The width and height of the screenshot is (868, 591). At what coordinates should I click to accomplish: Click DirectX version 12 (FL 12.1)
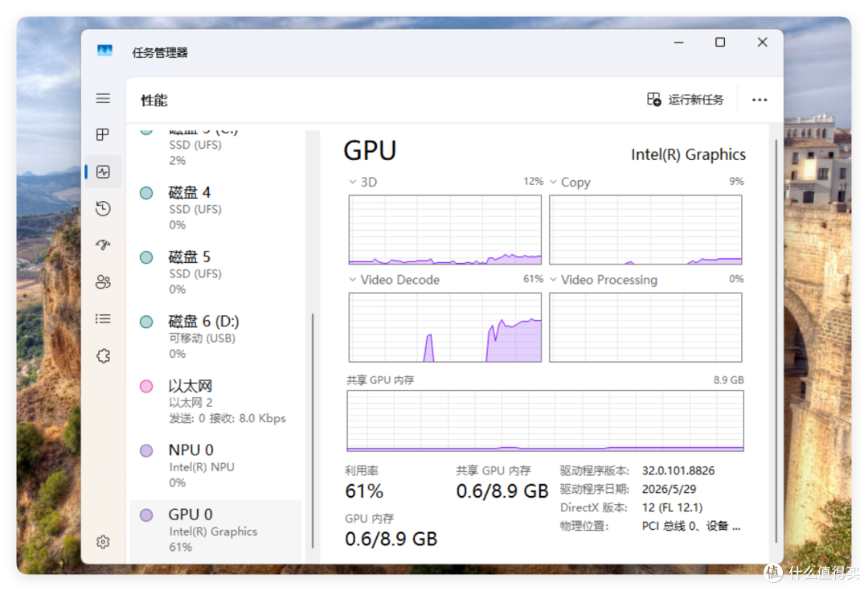(672, 507)
